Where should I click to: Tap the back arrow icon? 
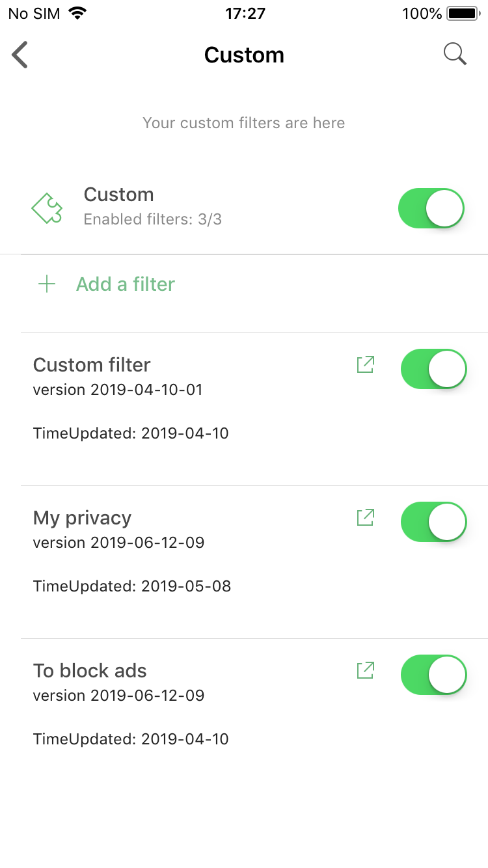tap(20, 55)
